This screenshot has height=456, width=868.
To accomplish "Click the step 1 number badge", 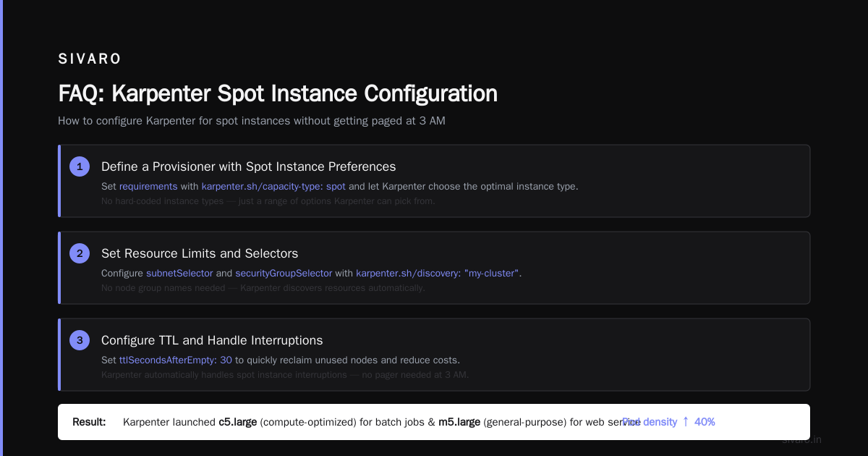I will pos(80,166).
